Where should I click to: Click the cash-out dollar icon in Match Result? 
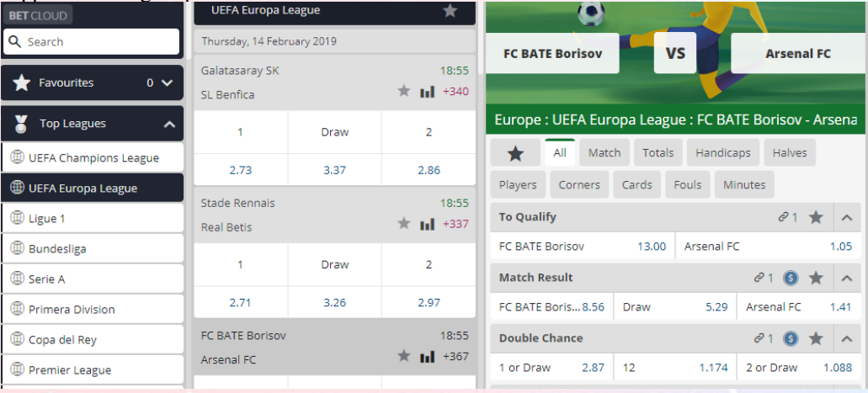pos(791,278)
